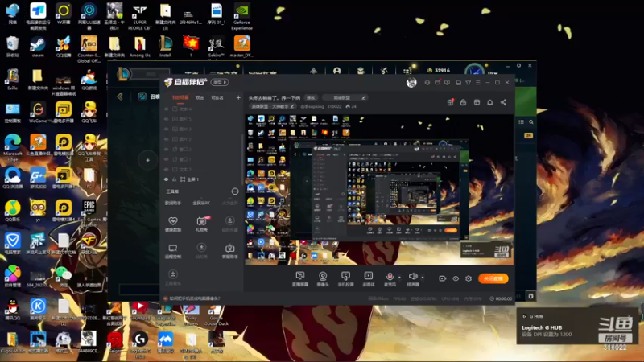This screenshot has height=362, width=644.
Task: Open the WeGame desktop shortcut
Action: click(38, 113)
